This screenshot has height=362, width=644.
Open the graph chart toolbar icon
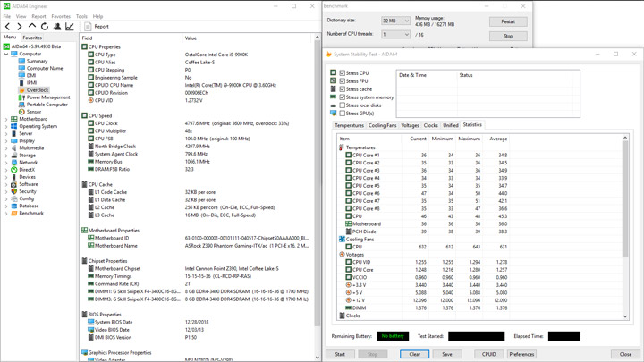(x=70, y=27)
